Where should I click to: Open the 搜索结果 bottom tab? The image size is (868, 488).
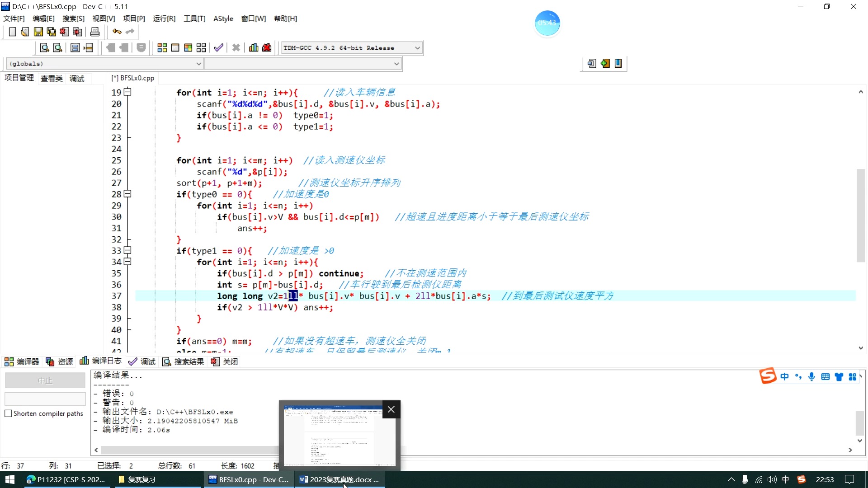[183, 361]
